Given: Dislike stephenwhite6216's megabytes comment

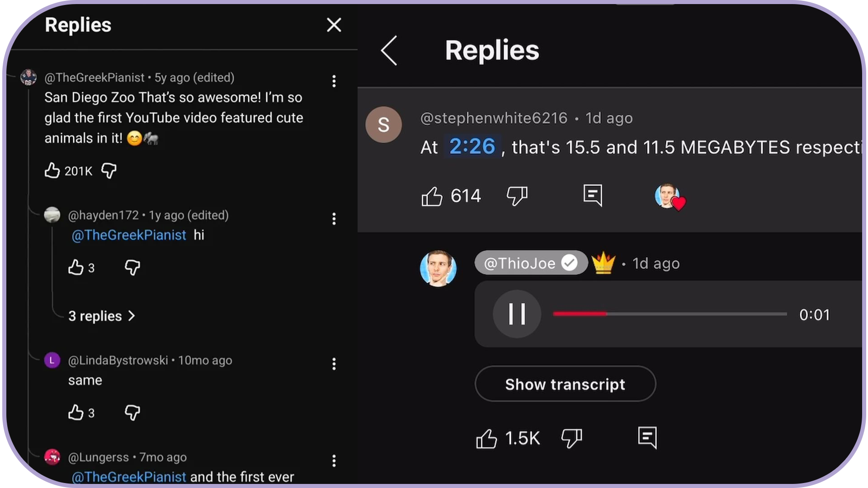Looking at the screenshot, I should (517, 196).
